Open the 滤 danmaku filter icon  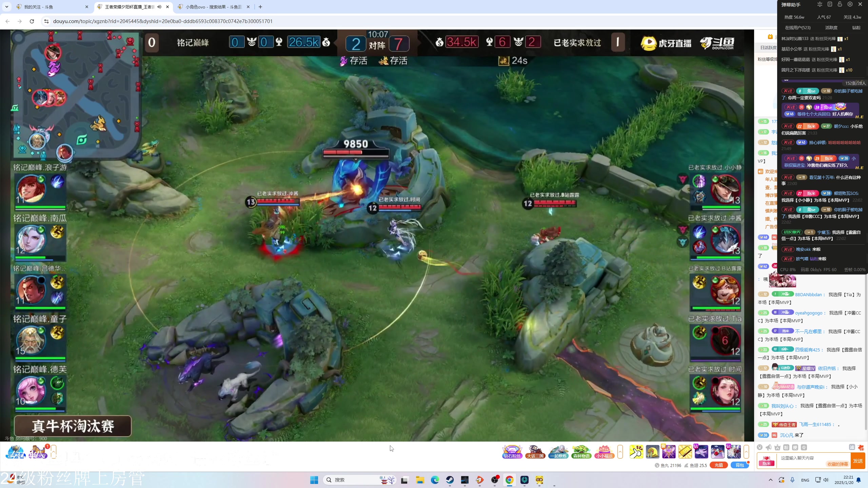[852, 447]
